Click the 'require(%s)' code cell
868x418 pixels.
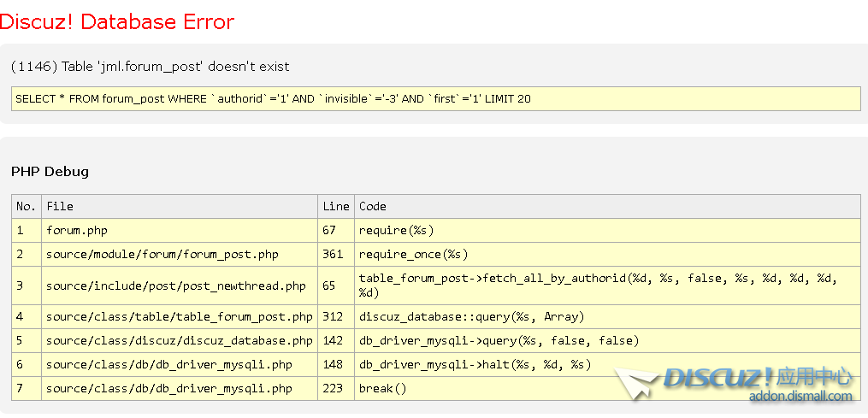pos(607,230)
